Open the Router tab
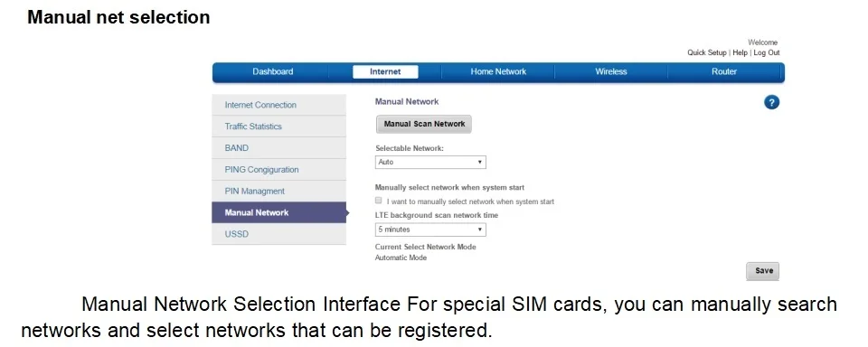The image size is (868, 347). (x=724, y=71)
